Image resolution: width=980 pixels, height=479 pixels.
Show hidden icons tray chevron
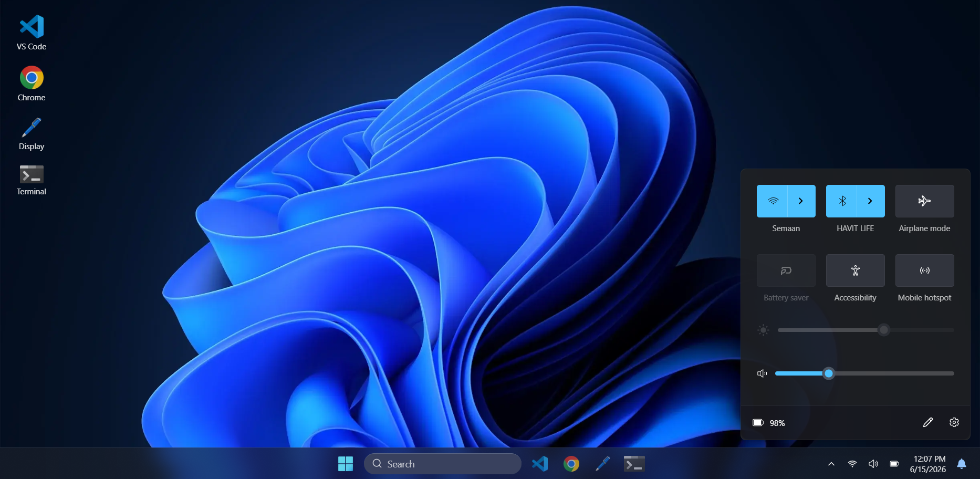click(x=831, y=464)
